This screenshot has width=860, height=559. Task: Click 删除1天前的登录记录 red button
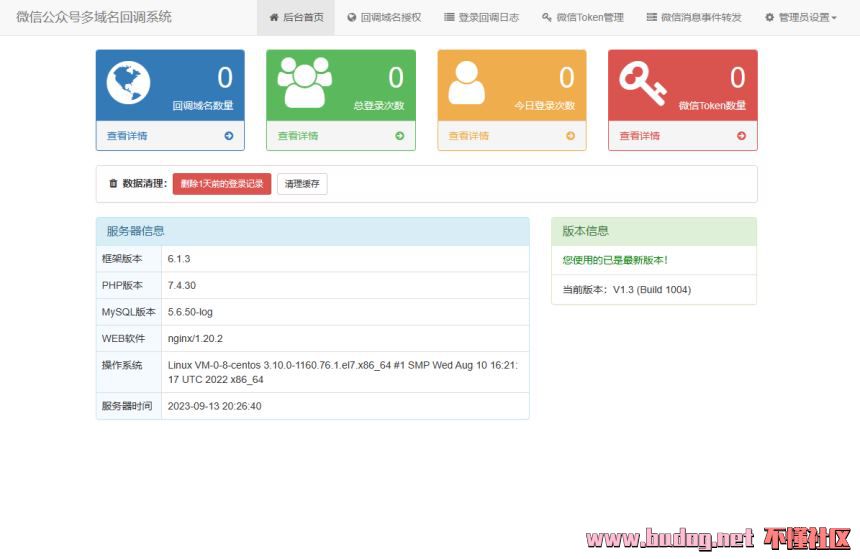222,184
